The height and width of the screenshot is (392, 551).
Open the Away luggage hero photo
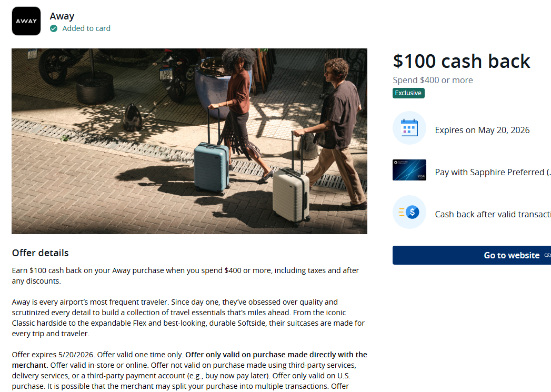click(x=189, y=141)
